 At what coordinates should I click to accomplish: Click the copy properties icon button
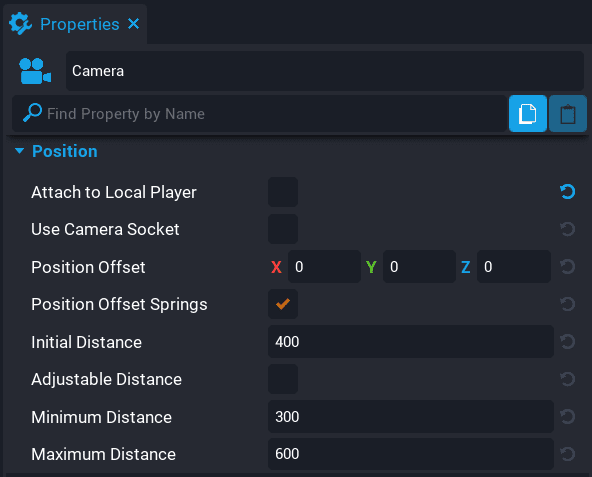tap(527, 114)
